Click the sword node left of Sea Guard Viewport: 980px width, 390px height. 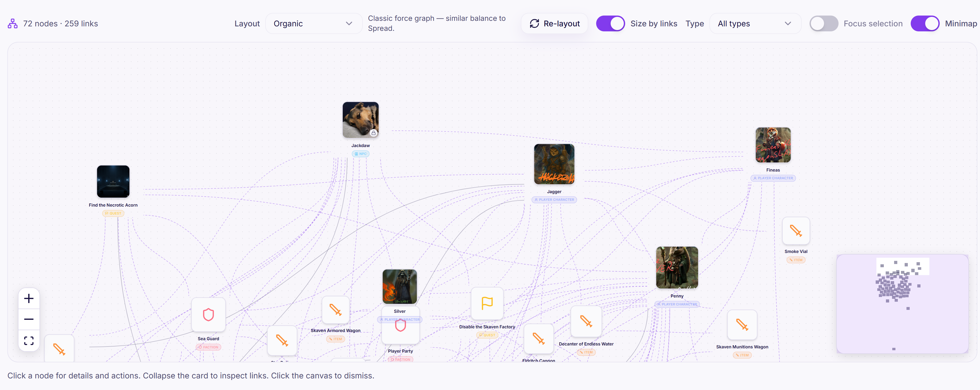coord(59,349)
